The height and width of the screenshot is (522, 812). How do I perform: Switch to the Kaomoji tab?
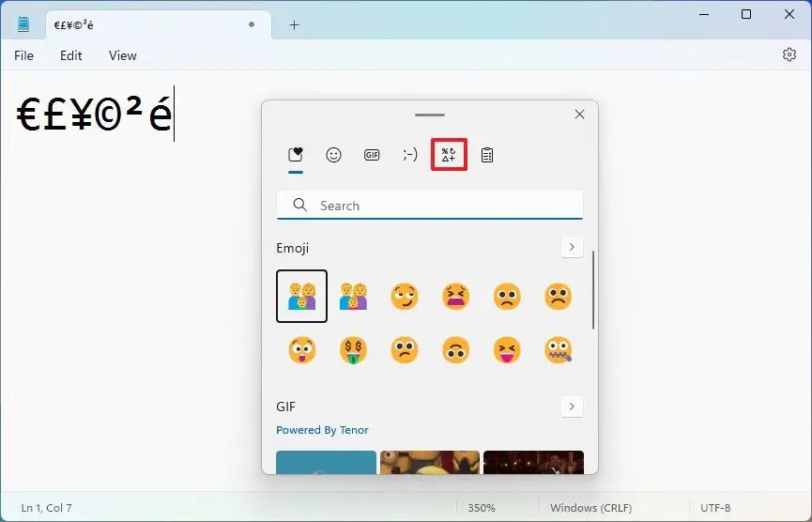(410, 155)
